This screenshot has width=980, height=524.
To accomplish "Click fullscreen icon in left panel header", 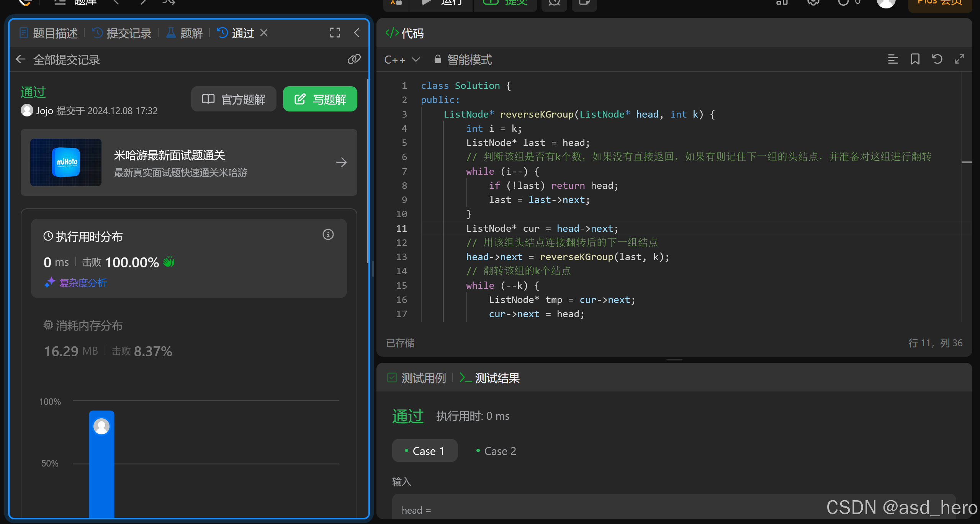I will click(x=335, y=33).
